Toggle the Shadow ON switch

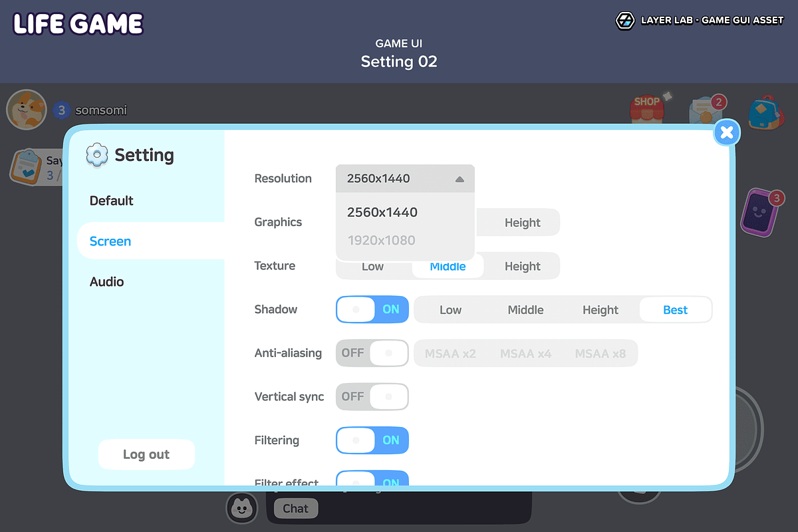[372, 309]
